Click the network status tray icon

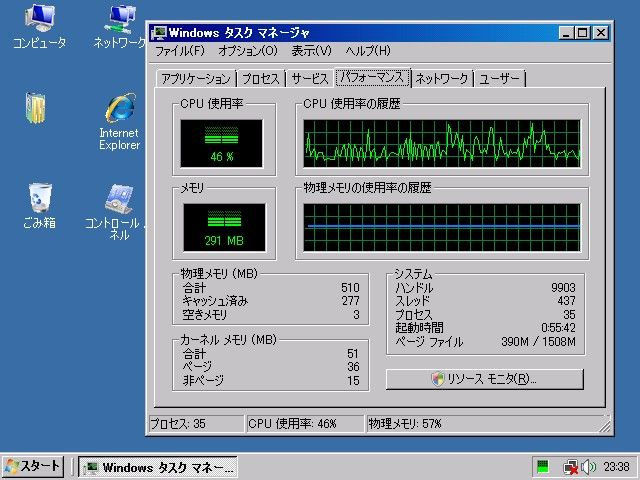click(x=570, y=467)
